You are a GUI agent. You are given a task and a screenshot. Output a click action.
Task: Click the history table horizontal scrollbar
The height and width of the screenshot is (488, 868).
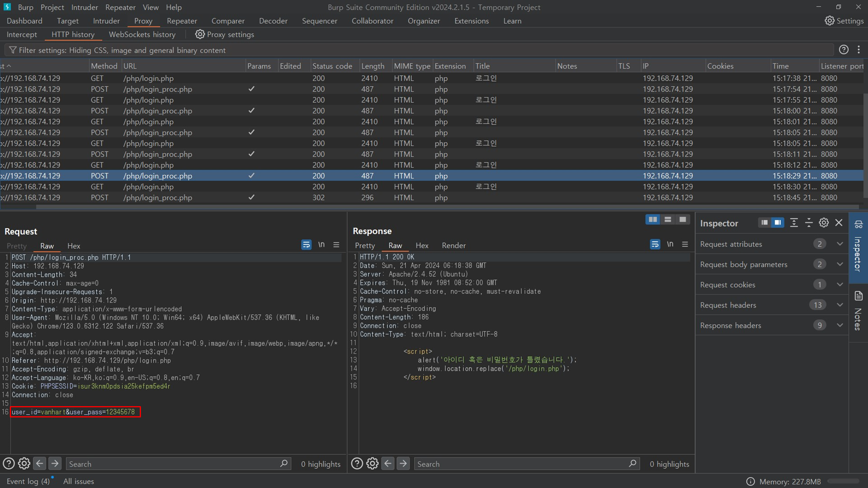click(447, 207)
